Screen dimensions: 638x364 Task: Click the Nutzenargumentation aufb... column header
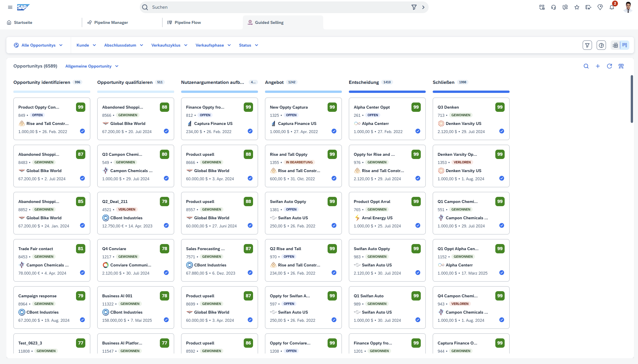pos(213,82)
